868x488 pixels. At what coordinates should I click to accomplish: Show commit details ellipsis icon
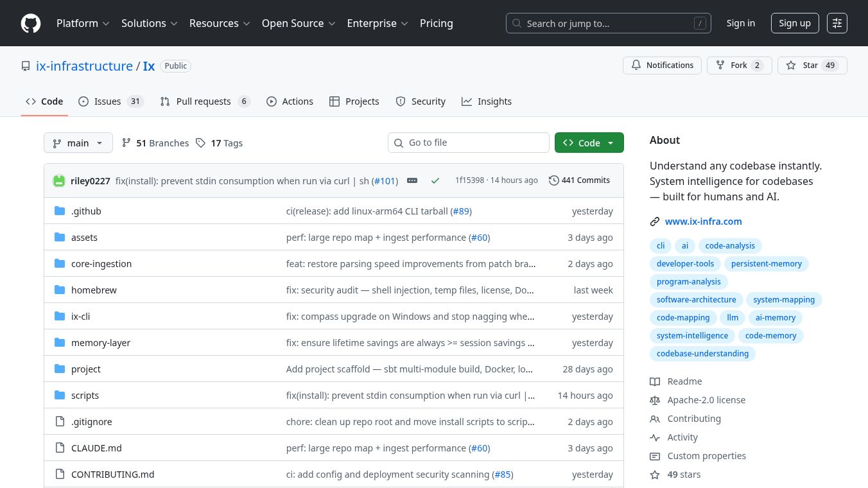point(412,181)
